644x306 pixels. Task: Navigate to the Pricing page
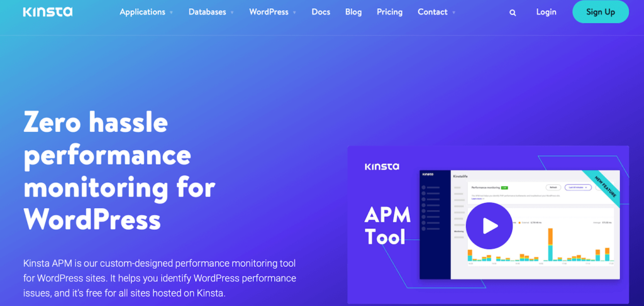389,12
